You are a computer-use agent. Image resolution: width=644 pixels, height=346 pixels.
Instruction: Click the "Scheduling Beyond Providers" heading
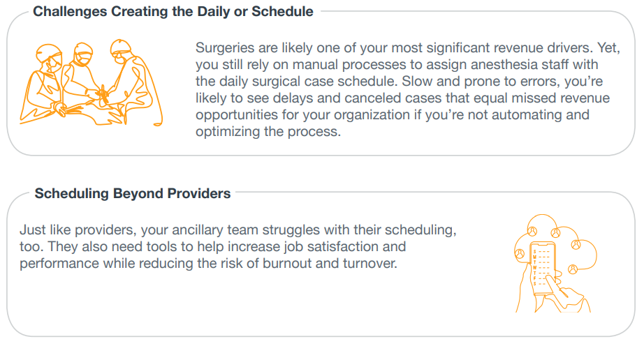pyautogui.click(x=133, y=193)
